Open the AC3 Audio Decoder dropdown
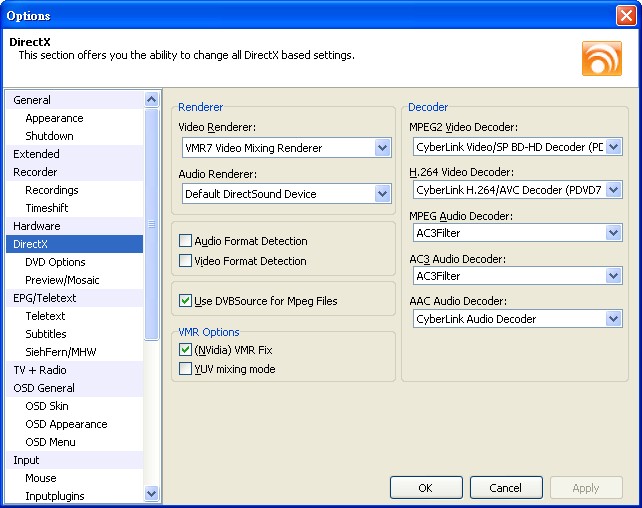The width and height of the screenshot is (642, 508). [x=613, y=276]
